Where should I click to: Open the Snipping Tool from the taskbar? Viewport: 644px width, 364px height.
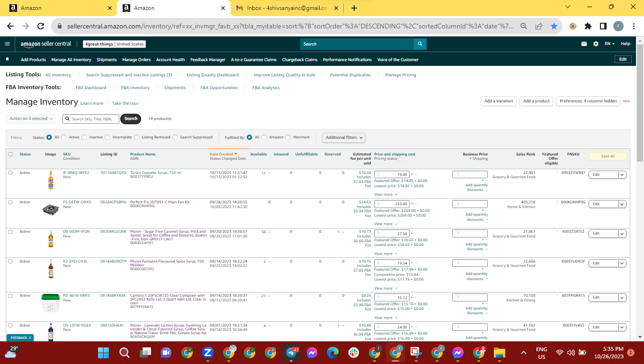tap(416, 353)
